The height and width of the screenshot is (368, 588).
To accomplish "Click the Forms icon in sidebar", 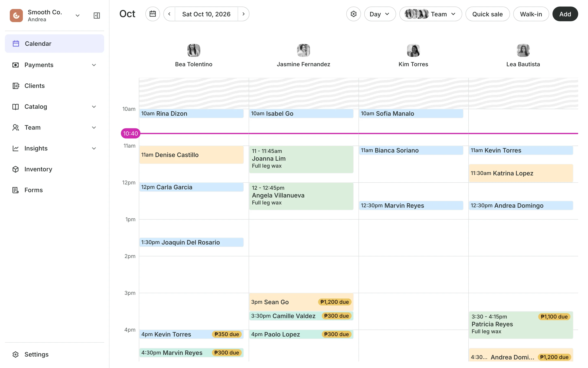I will 16,190.
